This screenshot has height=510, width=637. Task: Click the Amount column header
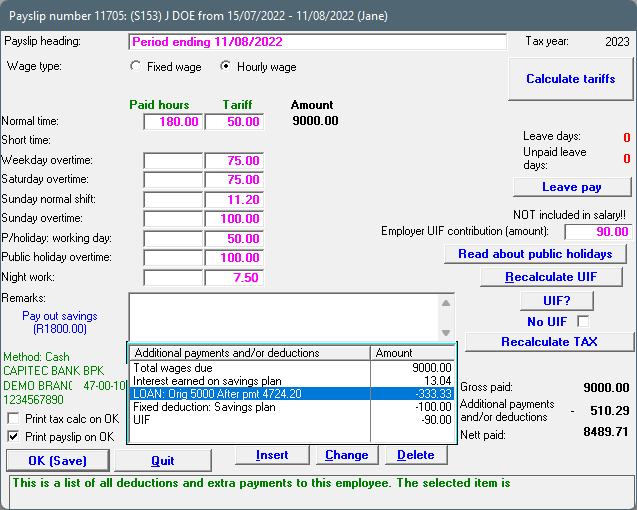[413, 353]
